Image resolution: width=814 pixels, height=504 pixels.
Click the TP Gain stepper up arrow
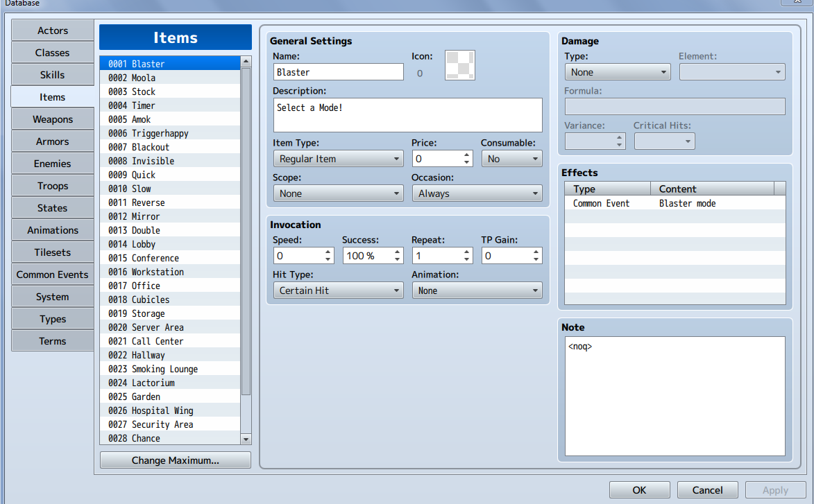point(536,252)
